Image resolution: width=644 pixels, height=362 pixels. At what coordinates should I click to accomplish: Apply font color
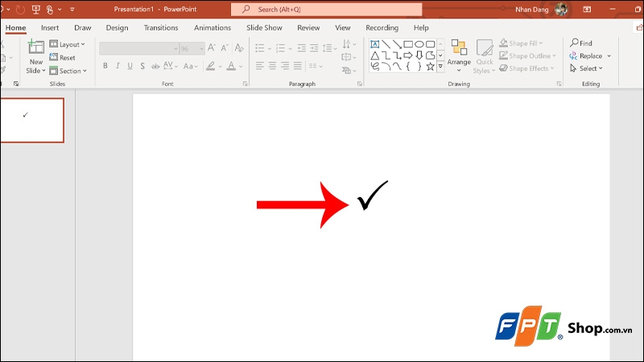click(x=231, y=66)
